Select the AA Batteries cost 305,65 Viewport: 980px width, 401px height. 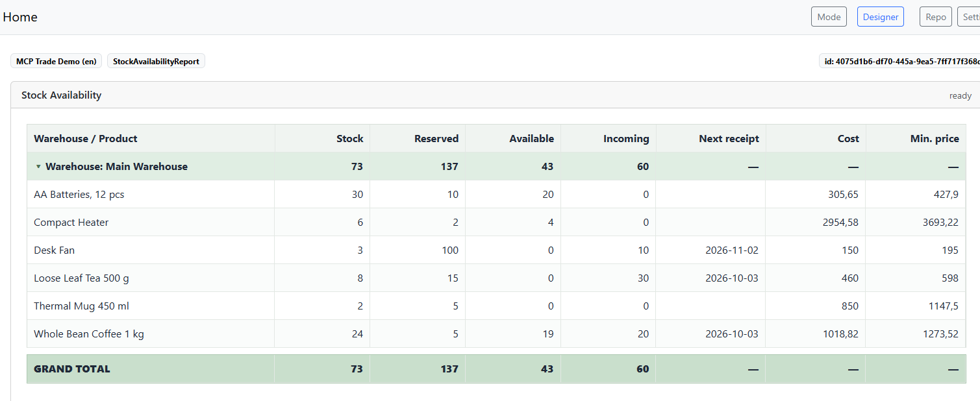(x=842, y=195)
